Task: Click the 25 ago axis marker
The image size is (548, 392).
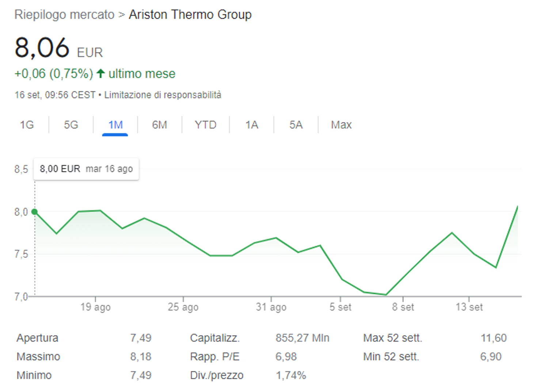Action: point(183,307)
